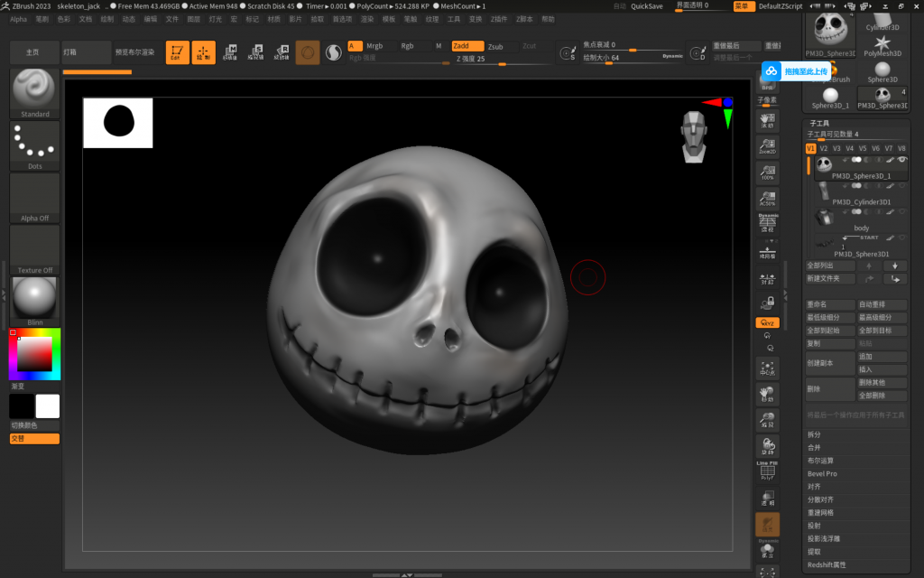Click the floor grid (地网格) icon

pyautogui.click(x=767, y=253)
